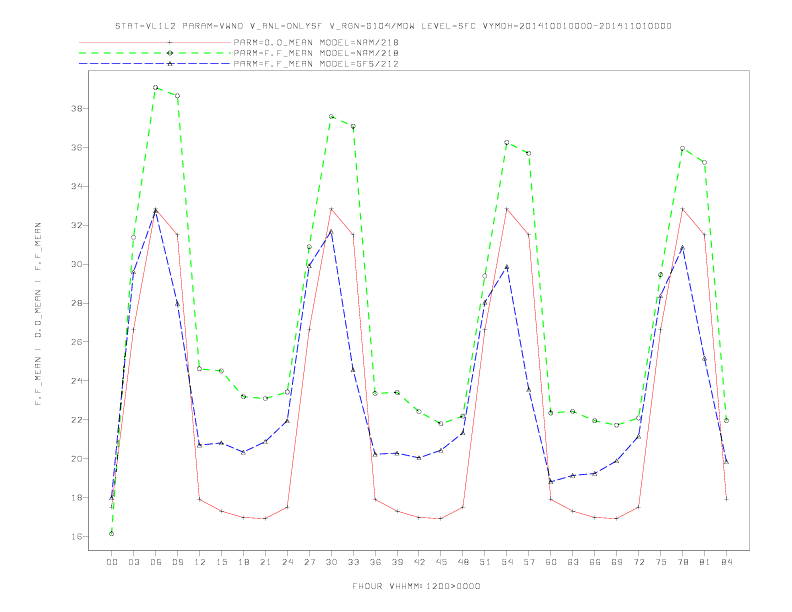The width and height of the screenshot is (792, 612).
Task: Click x-axis forecast hour label 51
Action: [485, 562]
